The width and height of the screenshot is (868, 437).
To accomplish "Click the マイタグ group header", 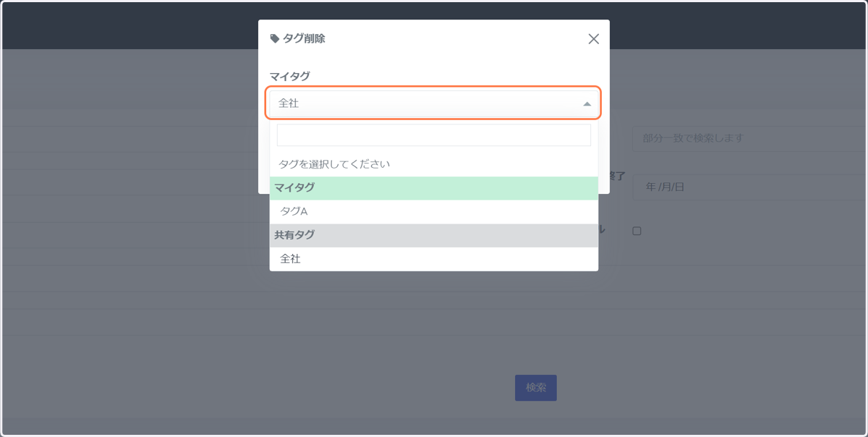I will (x=434, y=188).
